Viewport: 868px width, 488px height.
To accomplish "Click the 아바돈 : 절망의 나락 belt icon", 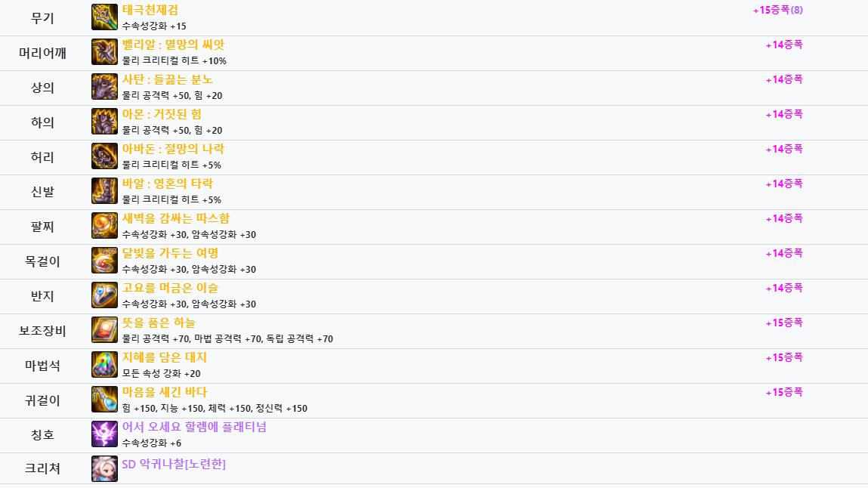I will (104, 156).
